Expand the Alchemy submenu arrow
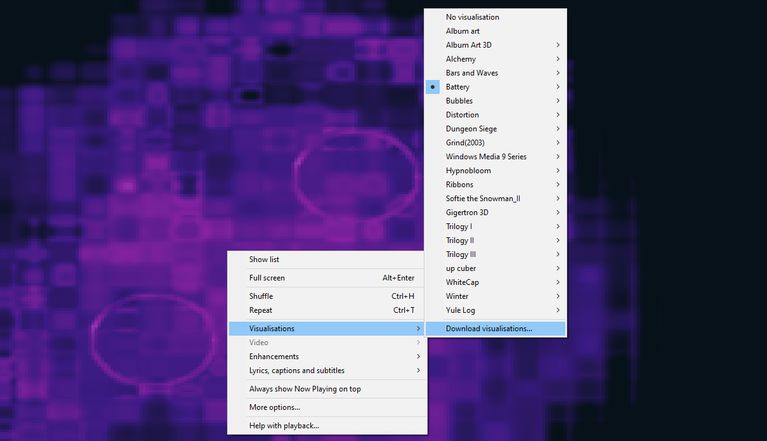This screenshot has height=441, width=767. (x=557, y=59)
